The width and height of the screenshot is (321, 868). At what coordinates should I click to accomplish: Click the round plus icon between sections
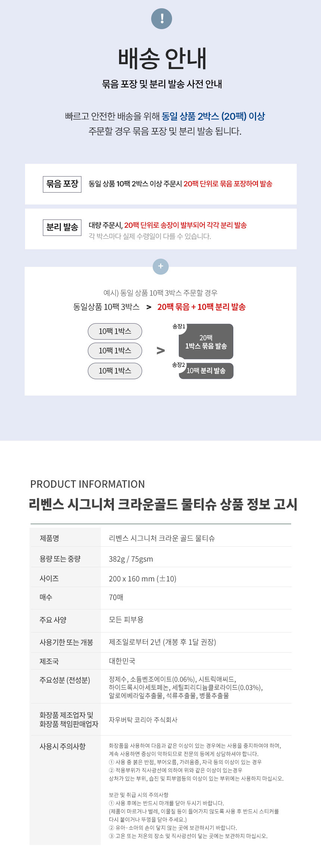tap(161, 266)
